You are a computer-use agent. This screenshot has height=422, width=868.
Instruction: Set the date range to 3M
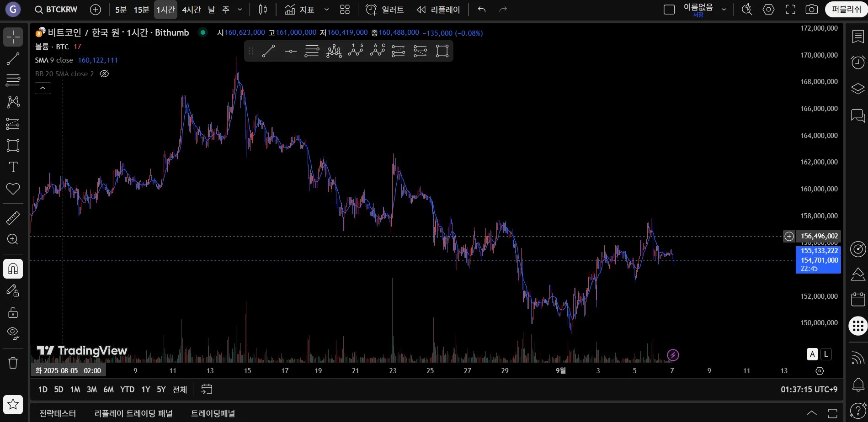click(x=92, y=390)
